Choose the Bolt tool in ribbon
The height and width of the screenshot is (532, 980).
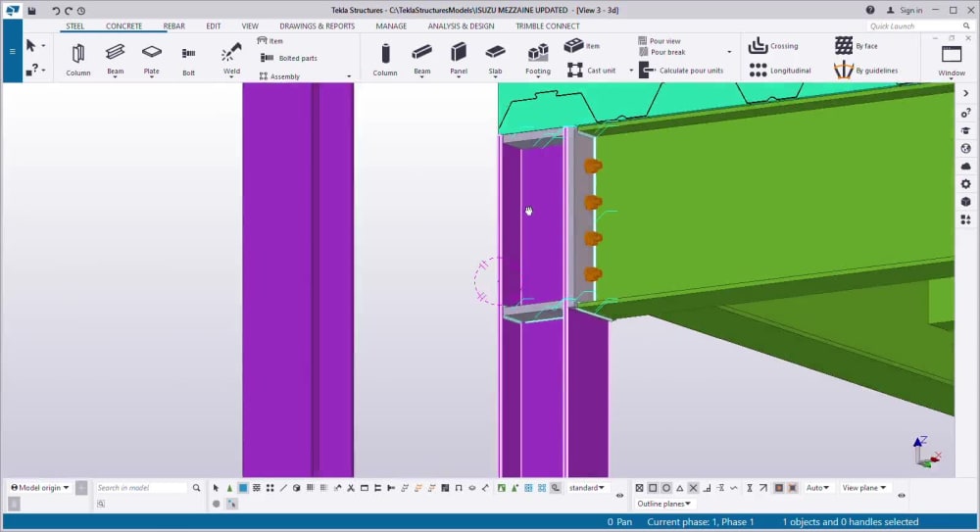(188, 60)
